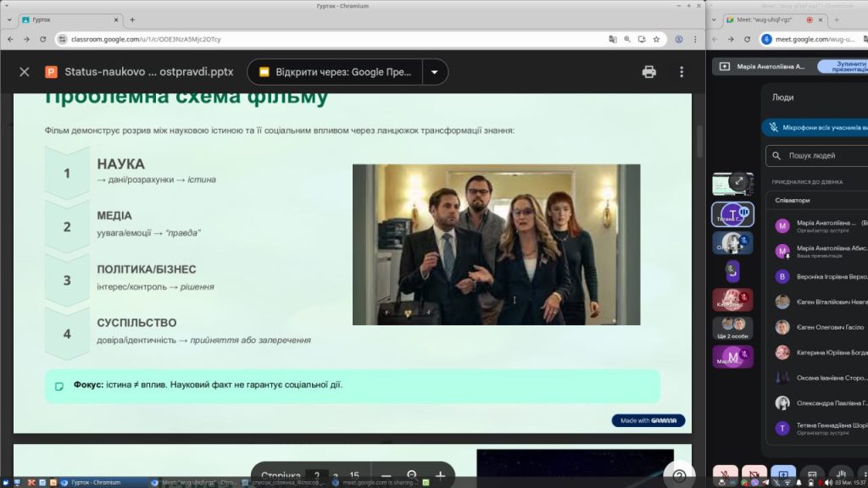Click the zoom out minus icon
Screen dimensions: 868x488
tap(386, 476)
